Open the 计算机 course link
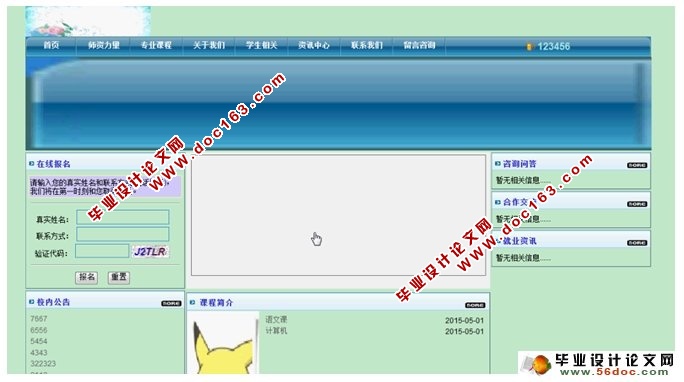The height and width of the screenshot is (382, 684). (x=276, y=331)
